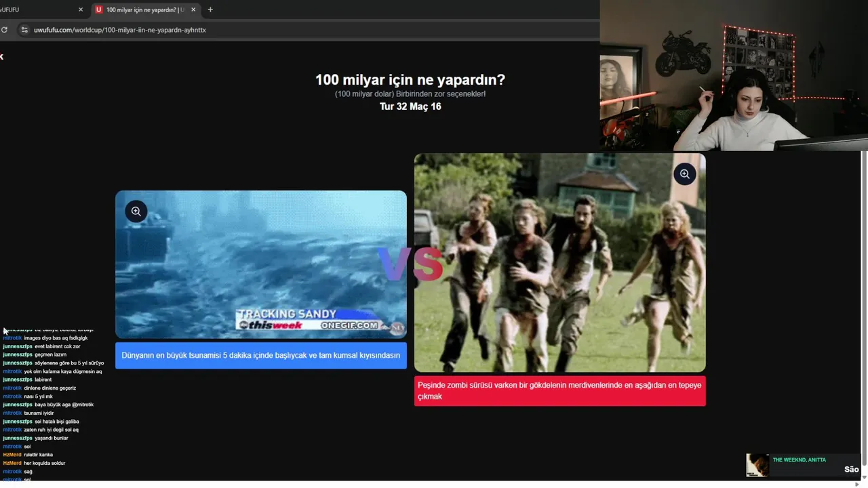Click the tsunami GIF thumbnail
The image size is (868, 488).
coord(261,264)
